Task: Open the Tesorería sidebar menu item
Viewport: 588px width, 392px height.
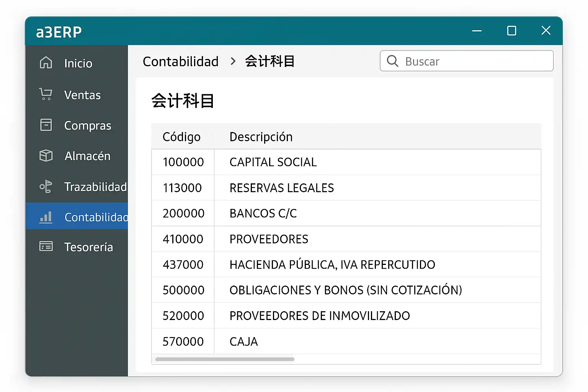Action: pyautogui.click(x=88, y=247)
